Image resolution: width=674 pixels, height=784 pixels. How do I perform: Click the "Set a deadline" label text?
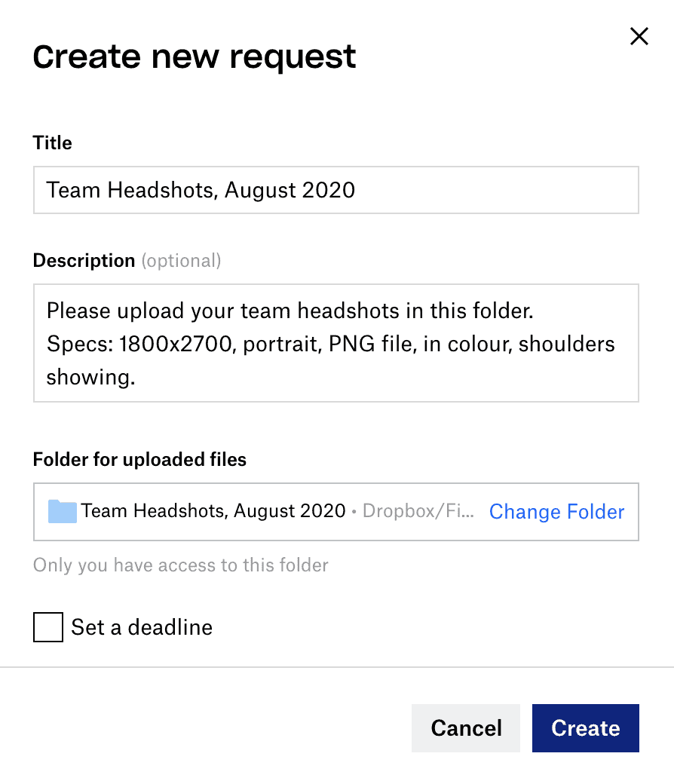pyautogui.click(x=142, y=627)
